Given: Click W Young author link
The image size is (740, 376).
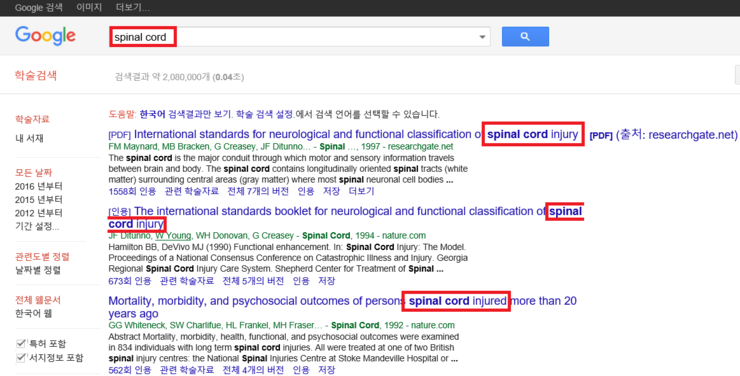Looking at the screenshot, I should (x=173, y=235).
